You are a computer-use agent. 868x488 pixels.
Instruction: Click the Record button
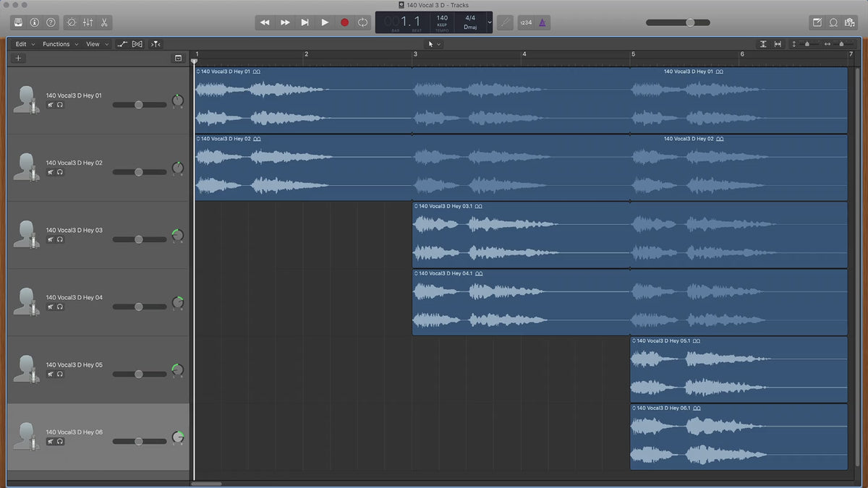(x=344, y=22)
